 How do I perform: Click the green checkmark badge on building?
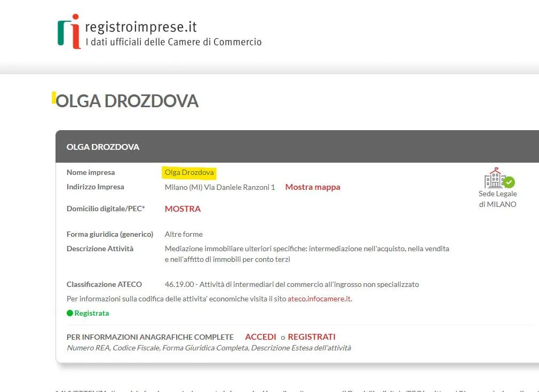[x=509, y=182]
